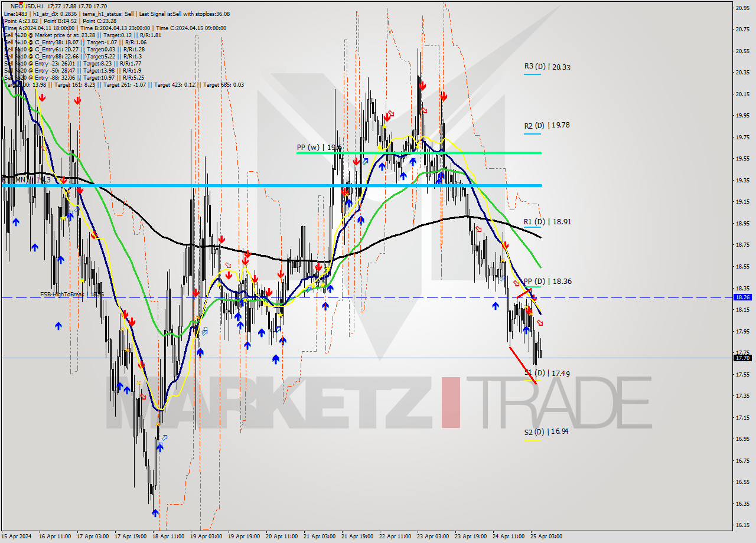
Task: Click the R1 (D) | 18.91 resistance label
Action: pos(547,222)
